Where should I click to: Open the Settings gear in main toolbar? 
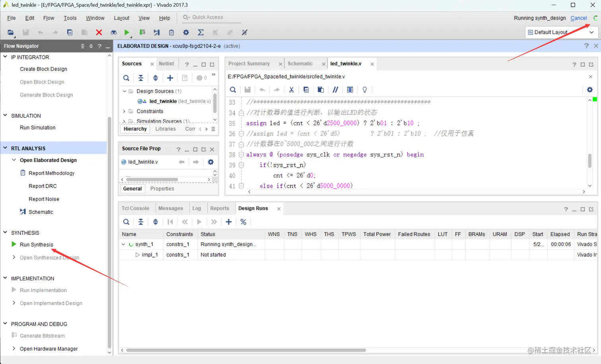pos(186,33)
